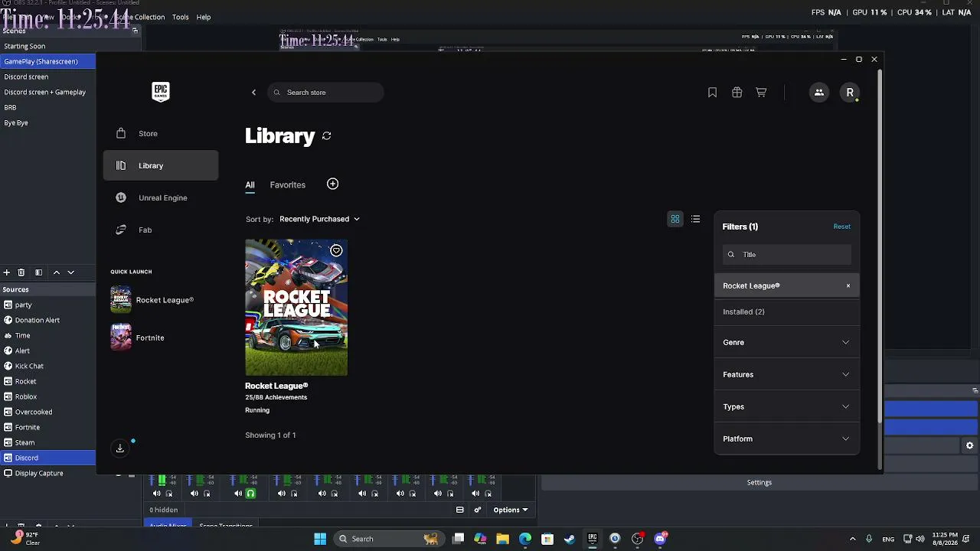Expand the Platform filter section
The image size is (980, 551).
787,439
